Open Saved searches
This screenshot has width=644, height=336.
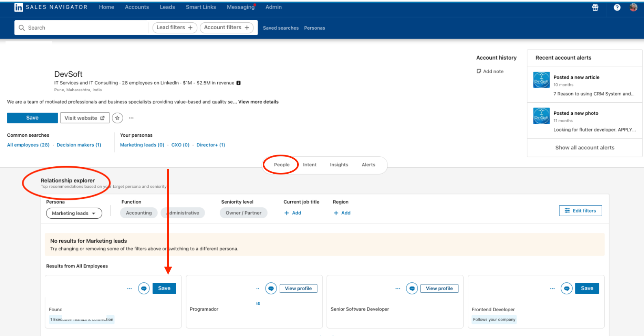(281, 28)
